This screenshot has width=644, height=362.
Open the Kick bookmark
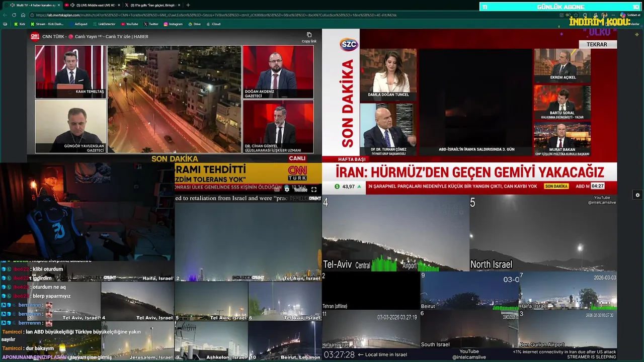coord(20,24)
